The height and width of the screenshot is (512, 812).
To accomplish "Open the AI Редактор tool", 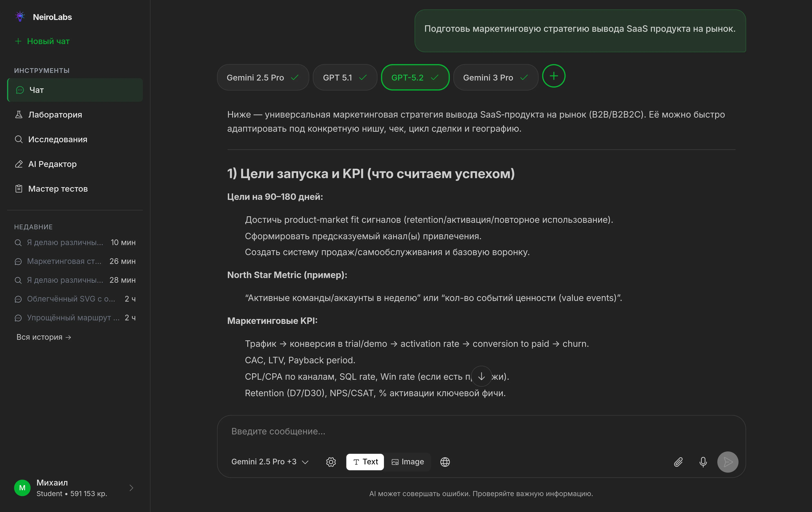I will pos(52,164).
